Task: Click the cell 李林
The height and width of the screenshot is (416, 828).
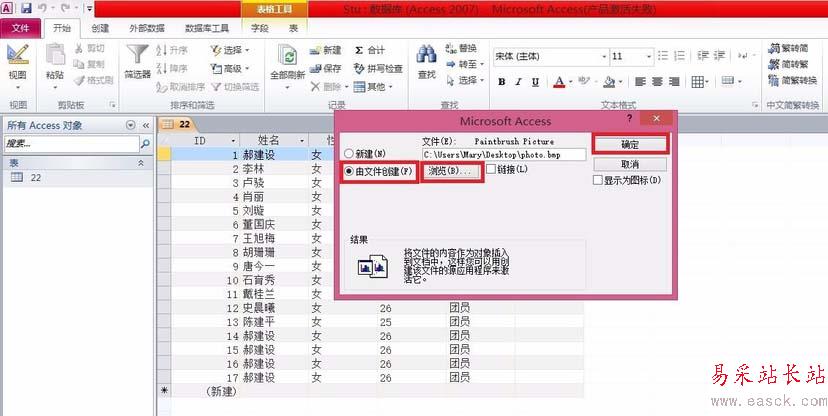Action: [275, 169]
